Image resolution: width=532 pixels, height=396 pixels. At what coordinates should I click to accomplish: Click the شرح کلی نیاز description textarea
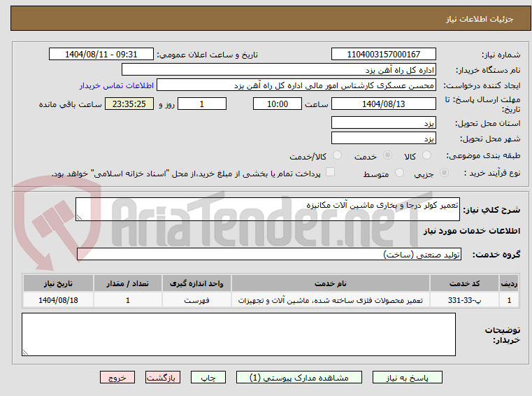point(267,209)
